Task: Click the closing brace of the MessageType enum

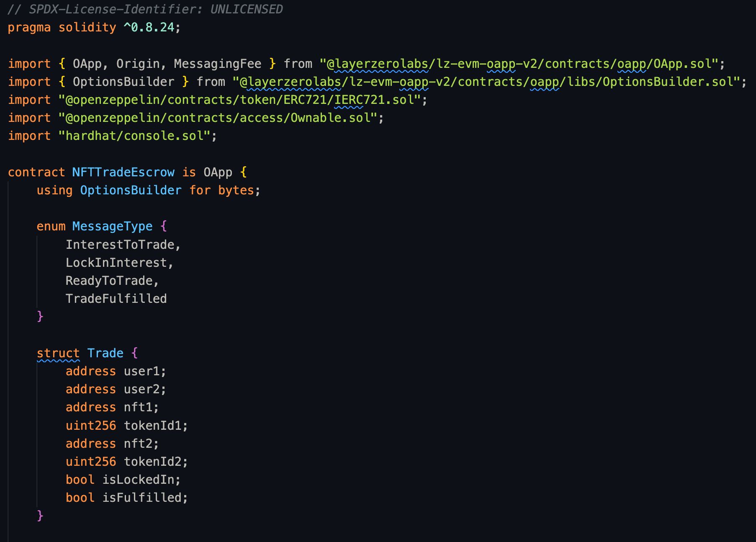Action: point(40,317)
